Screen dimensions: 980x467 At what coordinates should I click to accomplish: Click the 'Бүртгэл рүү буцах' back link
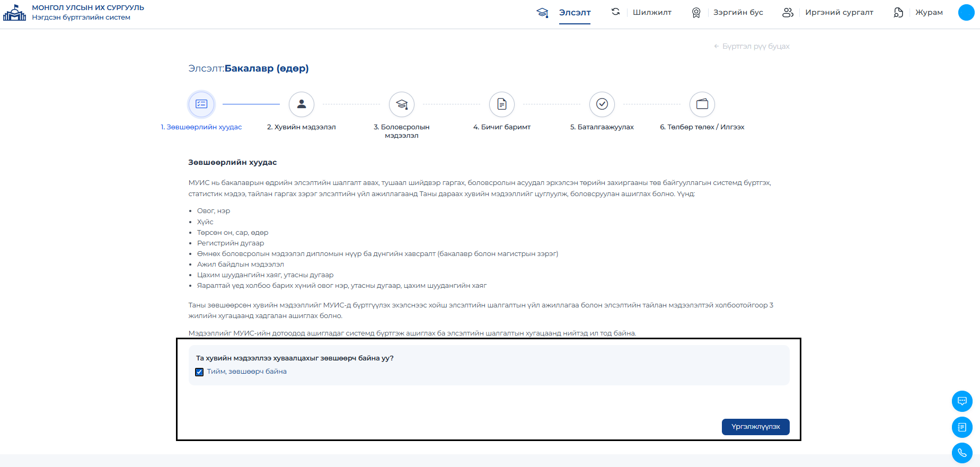[752, 46]
